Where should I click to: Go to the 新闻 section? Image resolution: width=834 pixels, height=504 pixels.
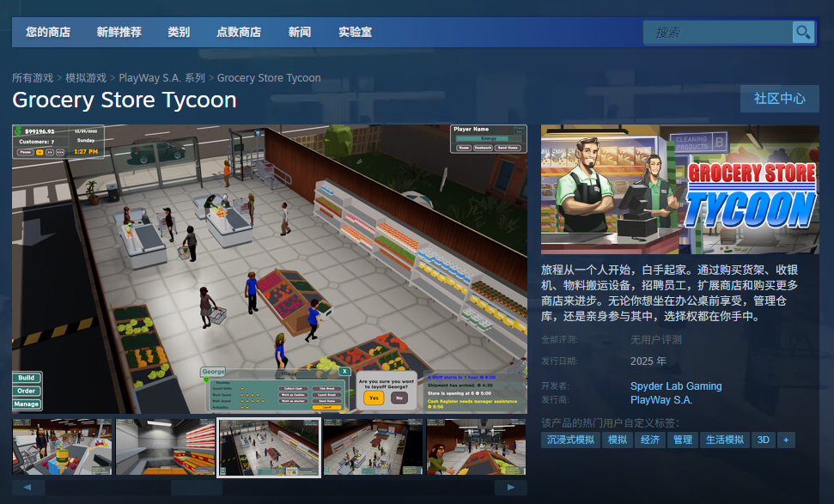click(300, 33)
